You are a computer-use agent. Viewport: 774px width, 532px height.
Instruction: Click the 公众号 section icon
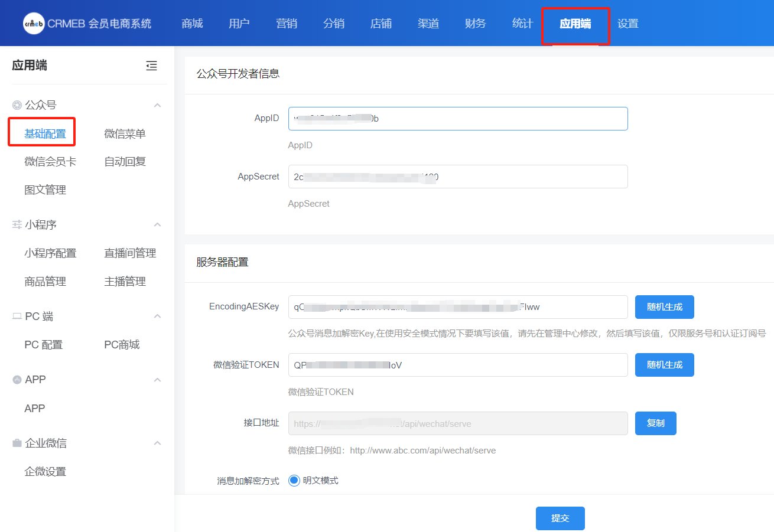point(17,105)
